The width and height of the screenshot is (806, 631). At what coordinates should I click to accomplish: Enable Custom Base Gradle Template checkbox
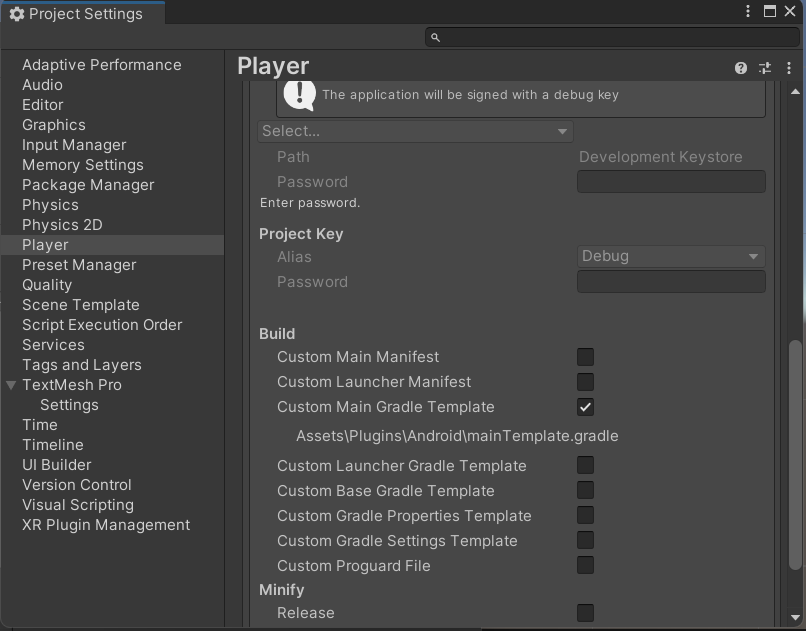(585, 490)
